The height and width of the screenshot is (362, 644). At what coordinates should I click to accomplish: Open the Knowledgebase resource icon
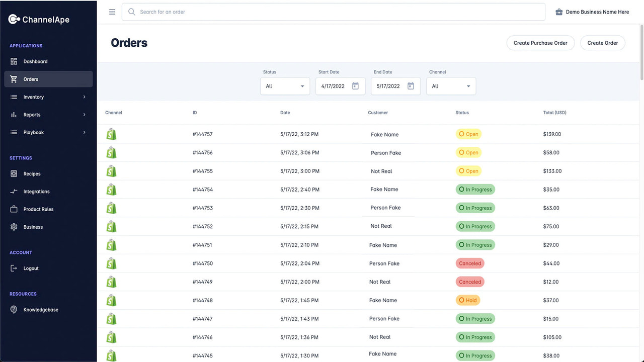pyautogui.click(x=14, y=309)
